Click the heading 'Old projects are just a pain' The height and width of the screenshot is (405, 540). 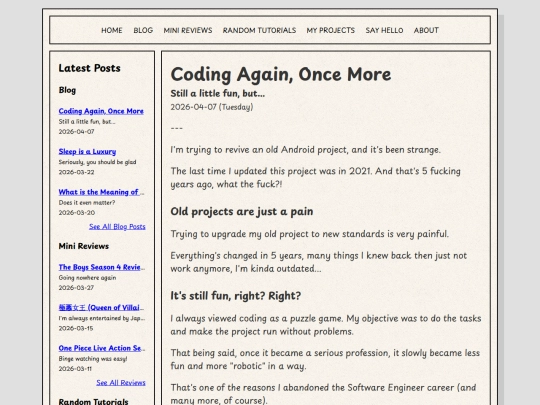pos(242,211)
